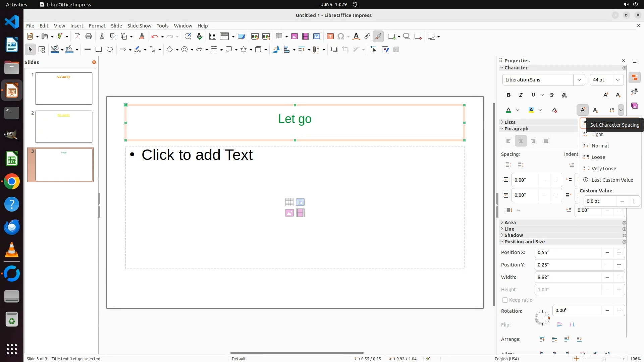Click the Insert Table toolbar icon

click(x=279, y=37)
